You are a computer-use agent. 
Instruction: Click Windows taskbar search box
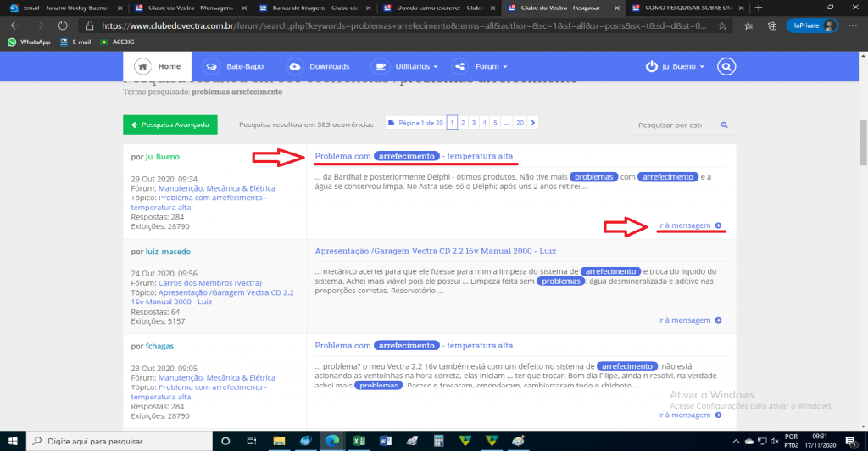tap(119, 441)
